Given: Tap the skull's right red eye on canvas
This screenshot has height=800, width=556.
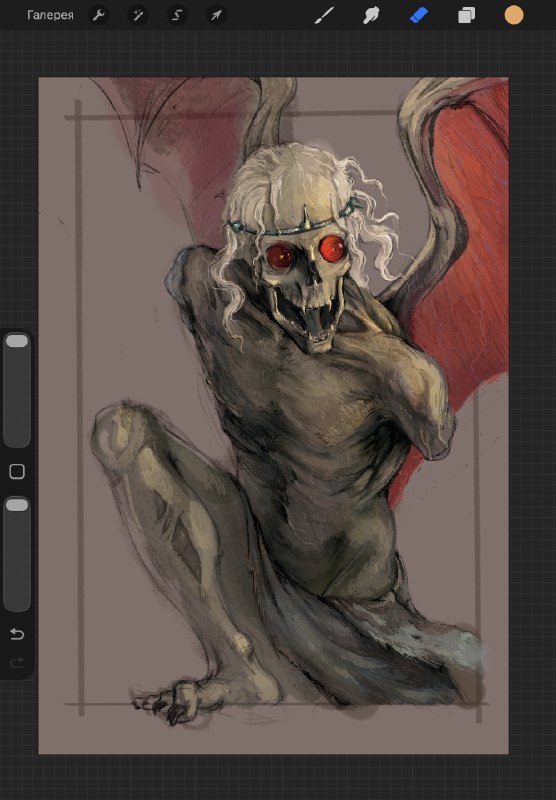Looking at the screenshot, I should click(x=333, y=248).
